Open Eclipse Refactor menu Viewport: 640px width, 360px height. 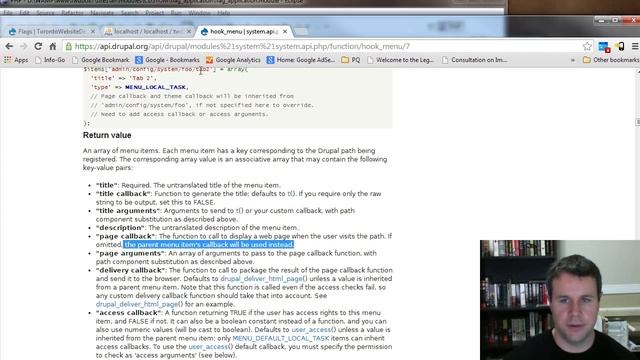(72, 13)
